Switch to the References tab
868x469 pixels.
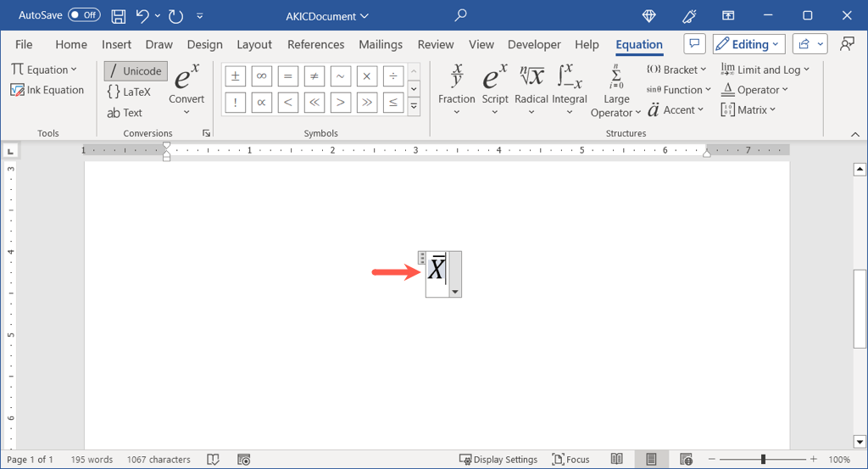[x=315, y=44]
